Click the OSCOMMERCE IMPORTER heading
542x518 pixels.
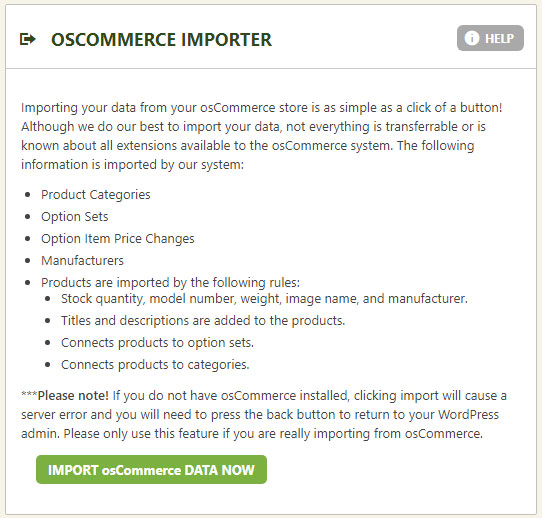(161, 39)
